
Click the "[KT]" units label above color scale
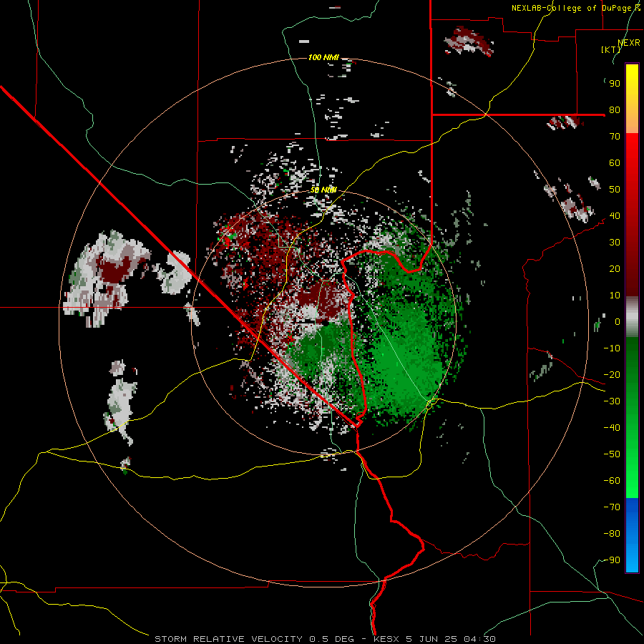click(x=610, y=49)
